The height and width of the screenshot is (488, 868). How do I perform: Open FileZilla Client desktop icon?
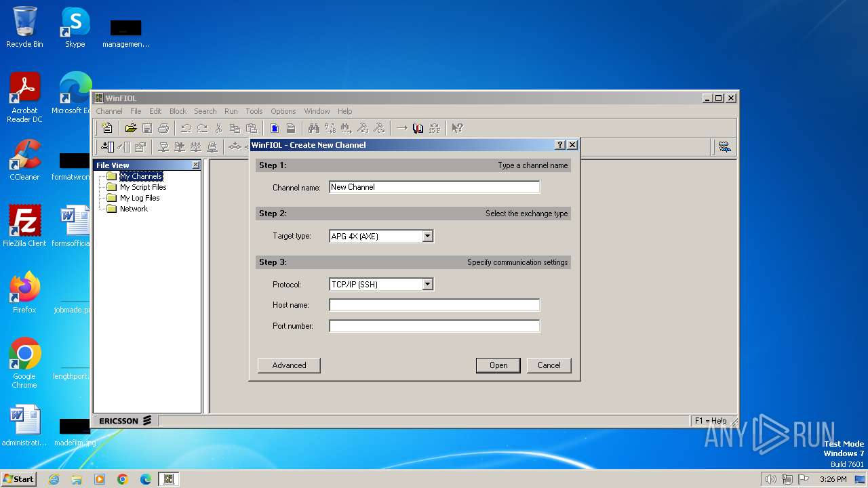coord(24,226)
